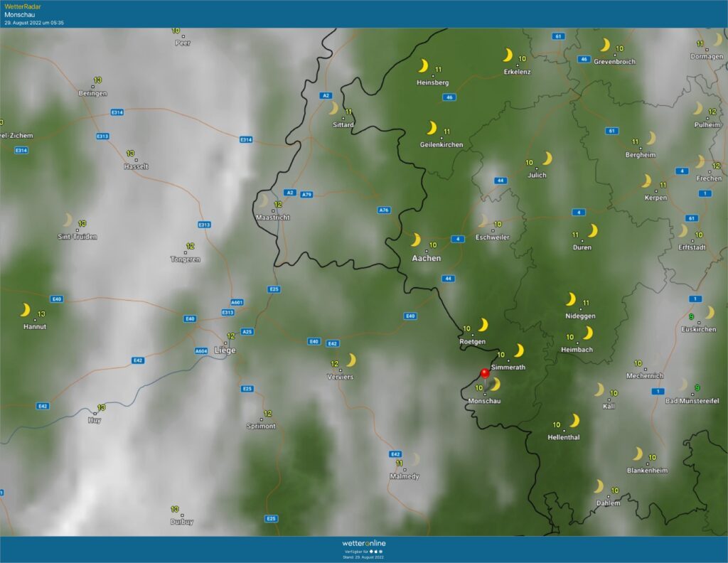Tap the moon icon near Verviers

coord(351,360)
